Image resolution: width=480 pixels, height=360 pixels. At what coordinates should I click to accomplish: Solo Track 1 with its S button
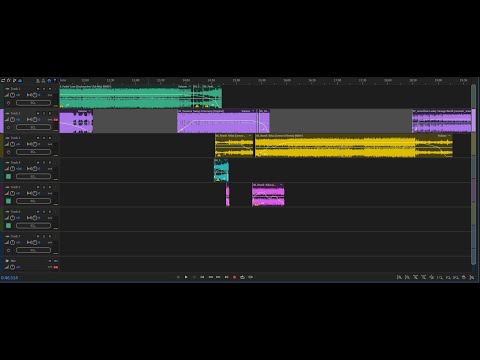[44, 89]
